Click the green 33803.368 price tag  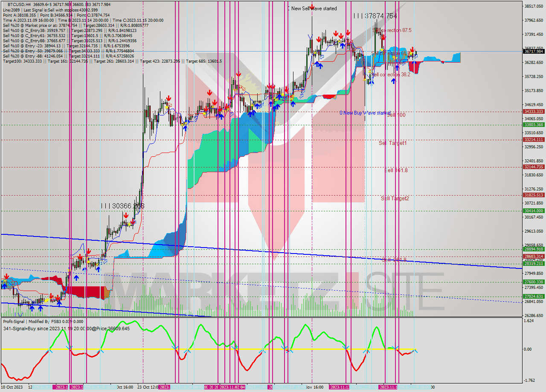click(534, 125)
